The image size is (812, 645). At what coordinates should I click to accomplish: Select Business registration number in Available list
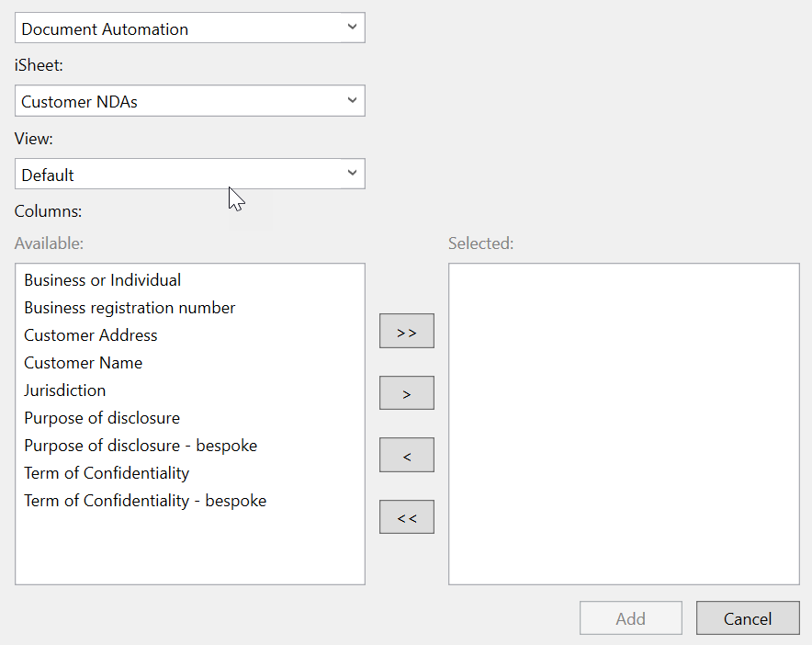click(x=130, y=308)
